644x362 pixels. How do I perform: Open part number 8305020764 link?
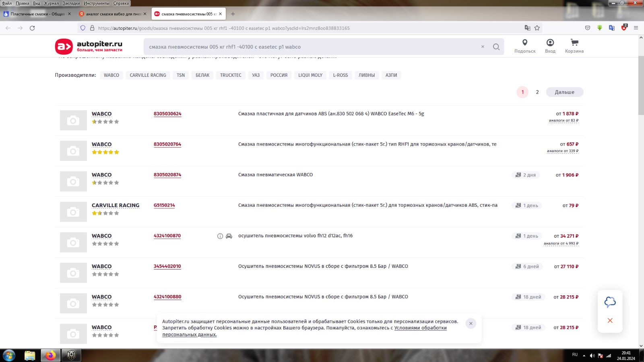pyautogui.click(x=167, y=144)
